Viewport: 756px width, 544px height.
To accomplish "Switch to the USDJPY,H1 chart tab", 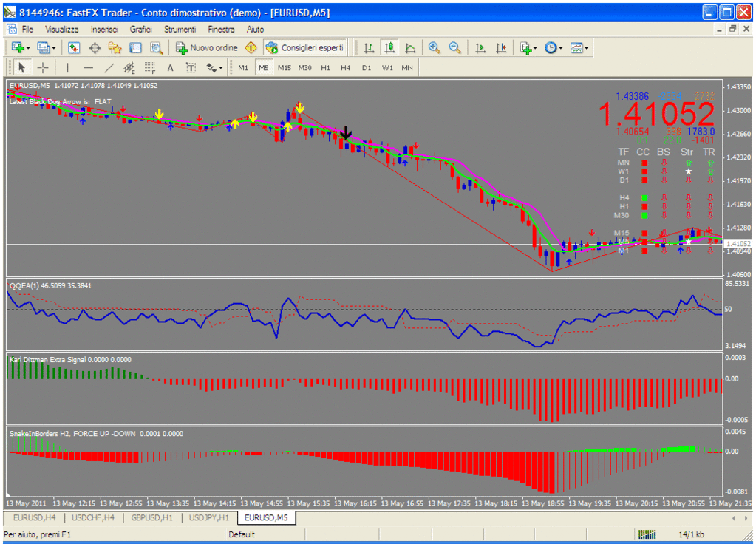I will [208, 517].
